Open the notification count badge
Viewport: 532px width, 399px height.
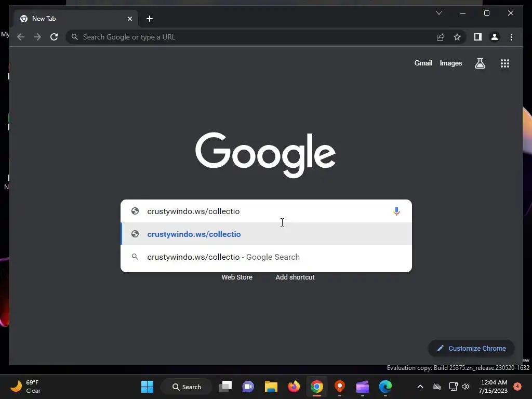click(517, 387)
